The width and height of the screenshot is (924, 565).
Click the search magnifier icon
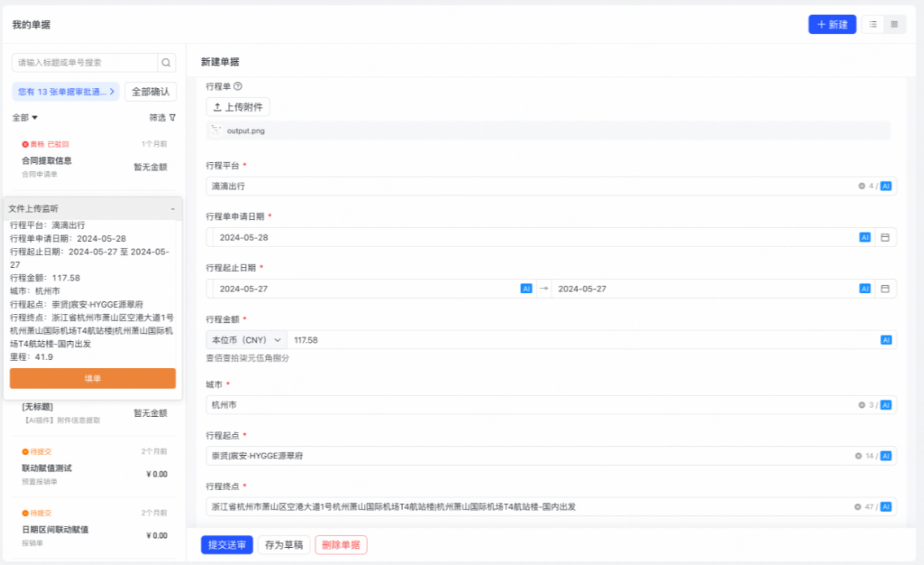point(166,63)
